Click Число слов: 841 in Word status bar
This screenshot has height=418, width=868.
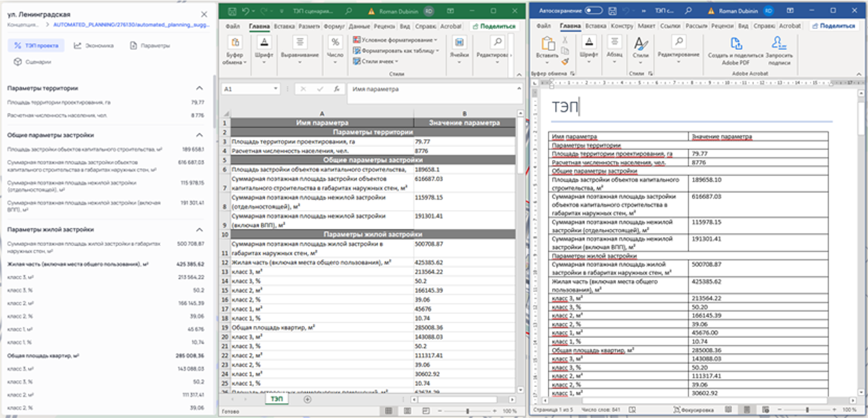coord(601,410)
